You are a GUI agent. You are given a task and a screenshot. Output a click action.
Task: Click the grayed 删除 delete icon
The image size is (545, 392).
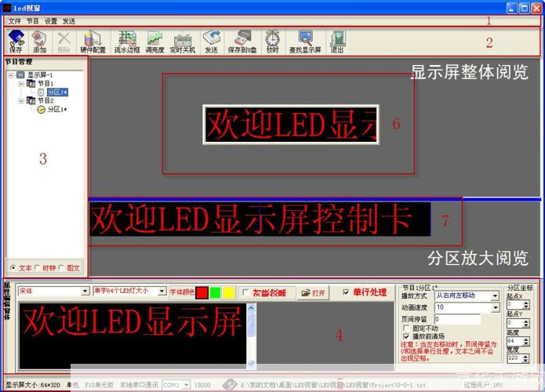pos(64,42)
